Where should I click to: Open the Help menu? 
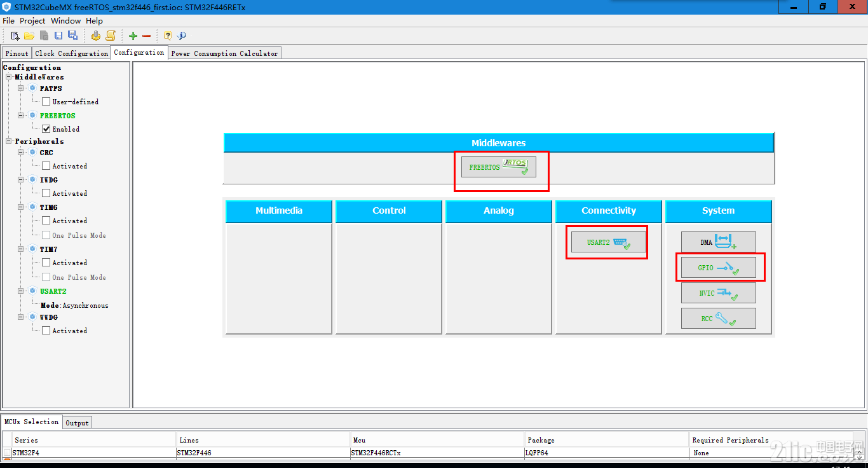pos(94,21)
